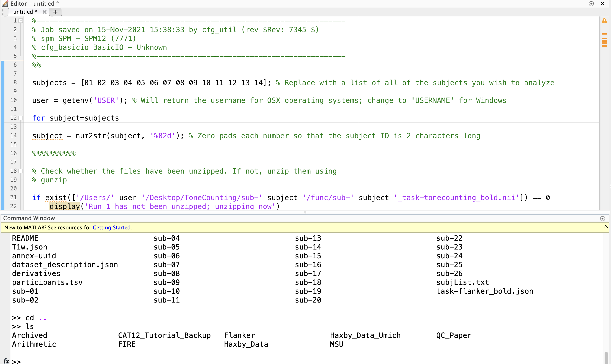Click the underlined 'exist' function on line 21
The width and height of the screenshot is (611, 364).
click(x=56, y=198)
